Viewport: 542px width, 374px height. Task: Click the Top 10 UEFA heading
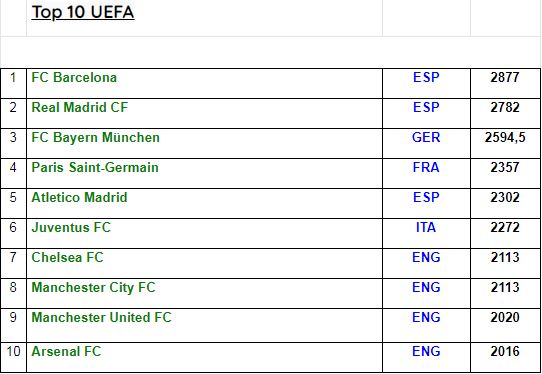pos(83,12)
